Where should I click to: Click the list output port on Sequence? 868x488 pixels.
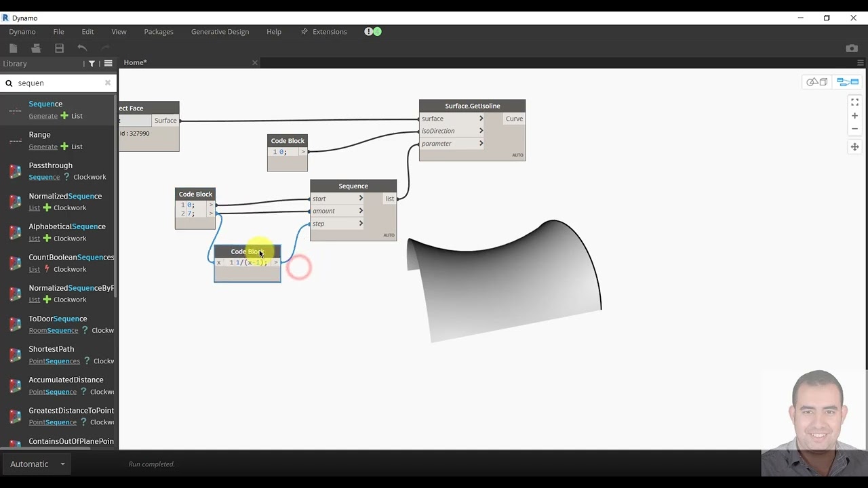pos(390,199)
